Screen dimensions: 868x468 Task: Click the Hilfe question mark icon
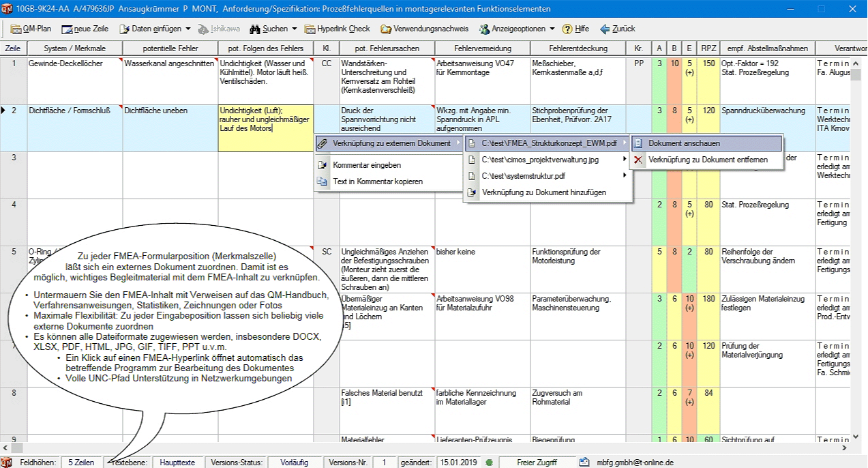point(567,29)
